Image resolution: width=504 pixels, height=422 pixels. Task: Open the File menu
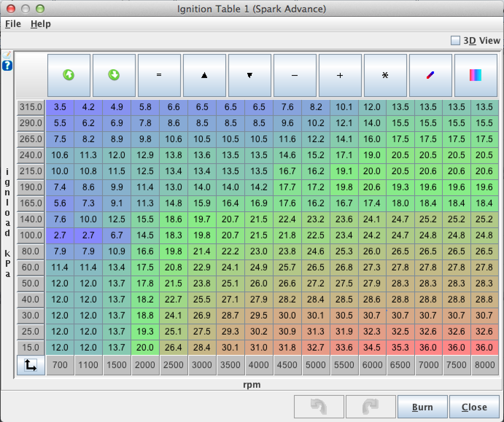pos(13,24)
